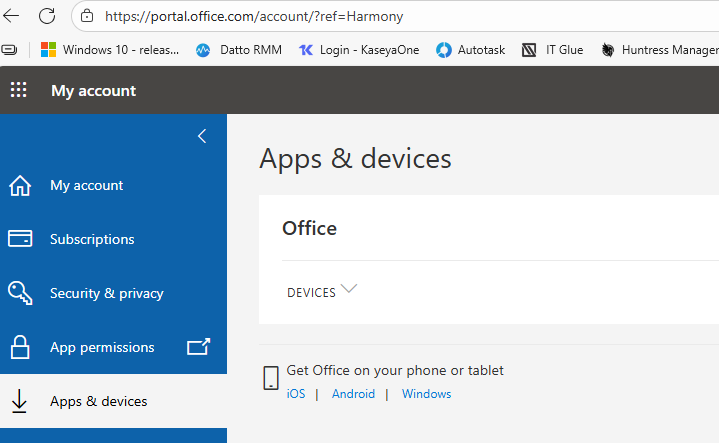719x443 pixels.
Task: Open the Android download link
Action: (x=354, y=394)
